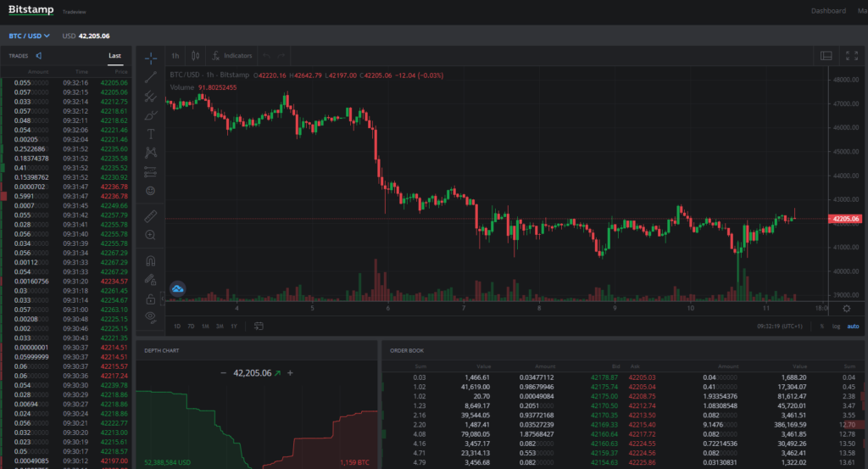
Task: Select the crosshair cursor tool
Action: (x=151, y=59)
